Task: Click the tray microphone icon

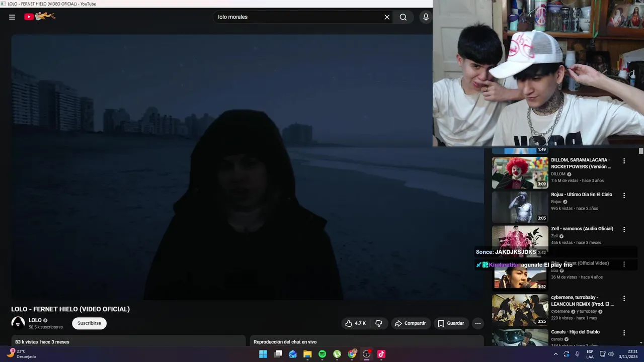Action: [x=577, y=354]
